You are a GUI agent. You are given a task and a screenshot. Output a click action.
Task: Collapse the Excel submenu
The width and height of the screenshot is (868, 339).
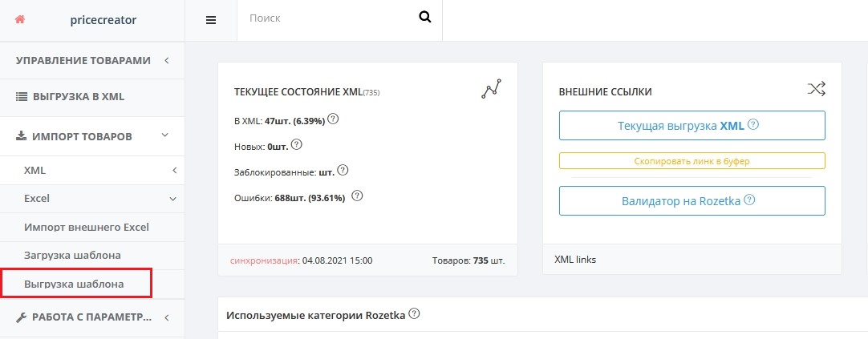[x=172, y=199]
